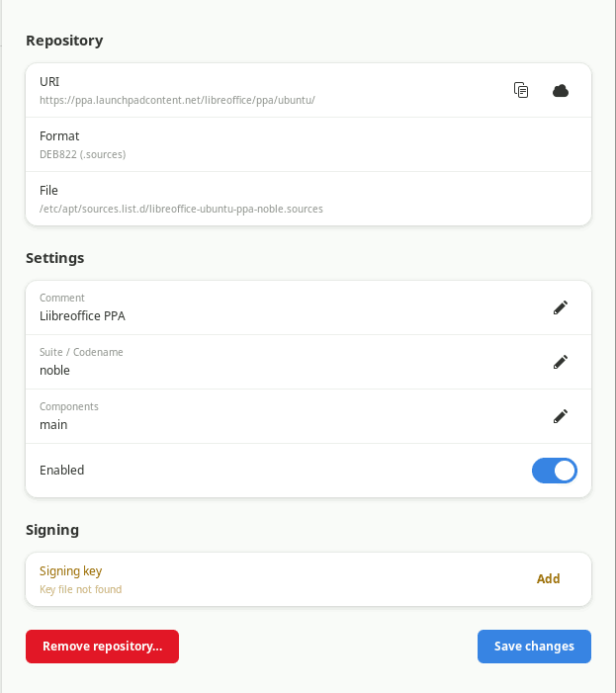The height and width of the screenshot is (693, 616).
Task: Edit the Suite / Codename with the pencil icon
Action: point(561,362)
